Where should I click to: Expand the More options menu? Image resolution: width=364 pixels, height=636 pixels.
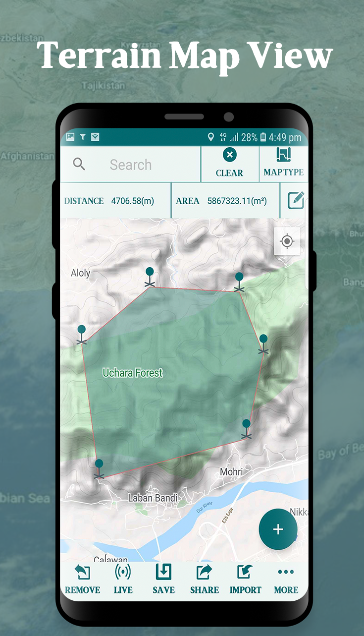click(x=286, y=579)
